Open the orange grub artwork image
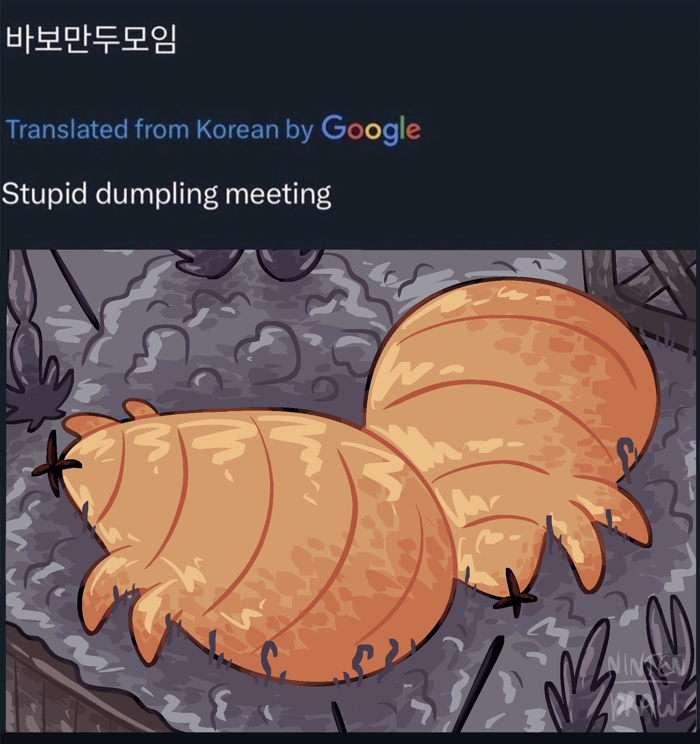The image size is (700, 744). pyautogui.click(x=351, y=491)
